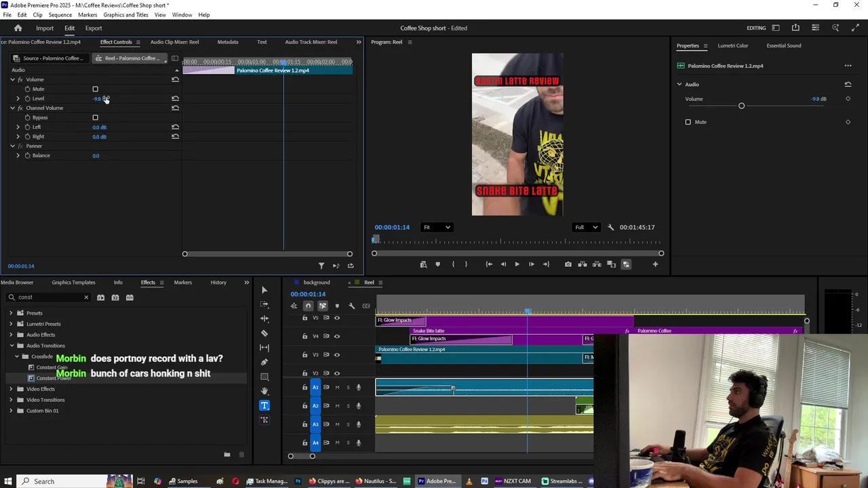Add marker in Program monitor
Image resolution: width=868 pixels, height=488 pixels.
tap(437, 264)
